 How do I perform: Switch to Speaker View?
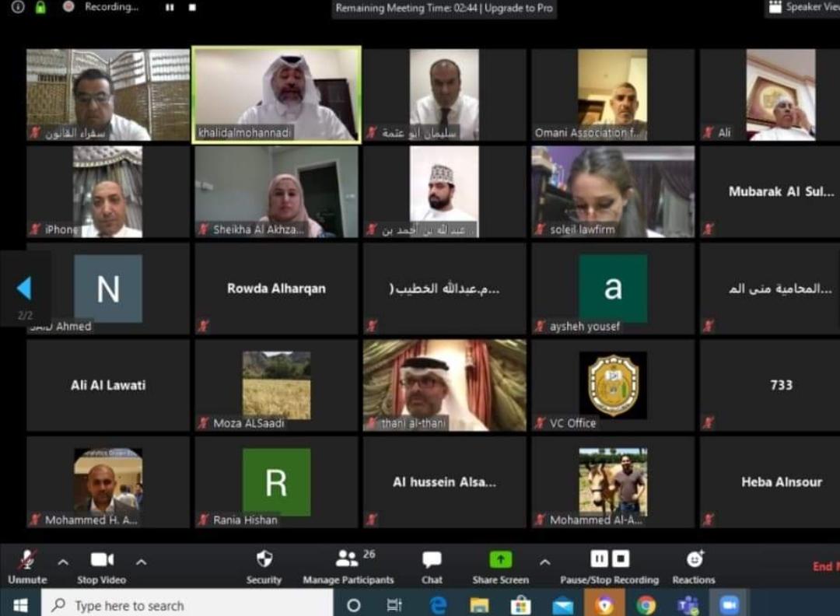click(x=801, y=7)
